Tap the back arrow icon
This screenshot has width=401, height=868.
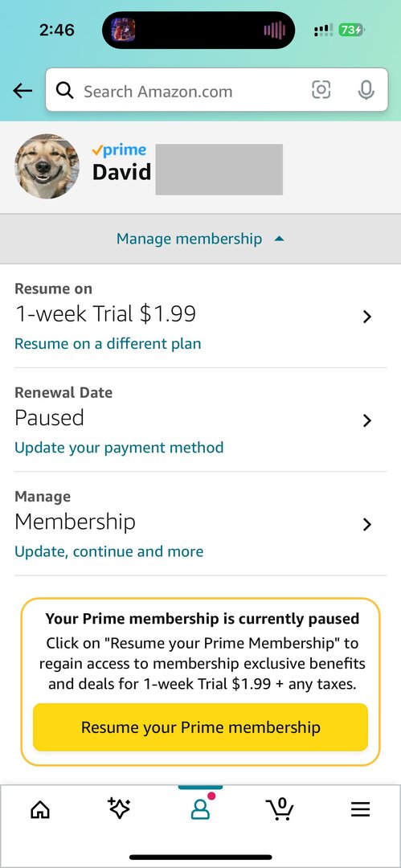pyautogui.click(x=23, y=91)
